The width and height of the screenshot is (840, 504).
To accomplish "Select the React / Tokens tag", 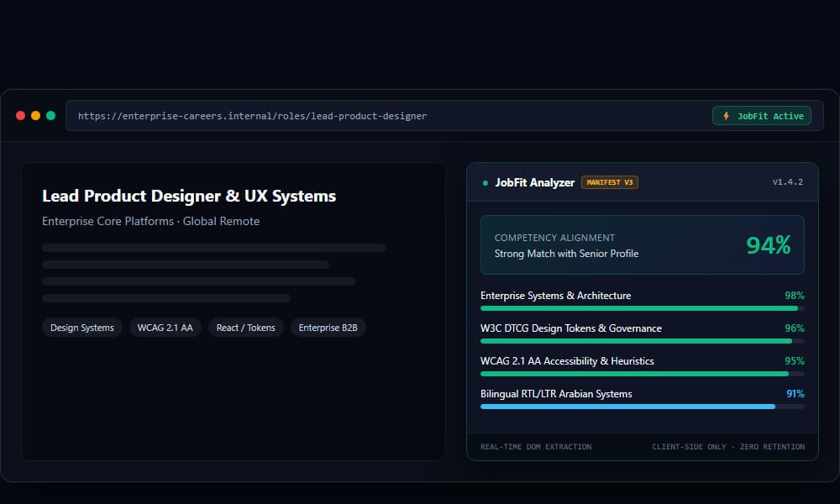I will 246,328.
